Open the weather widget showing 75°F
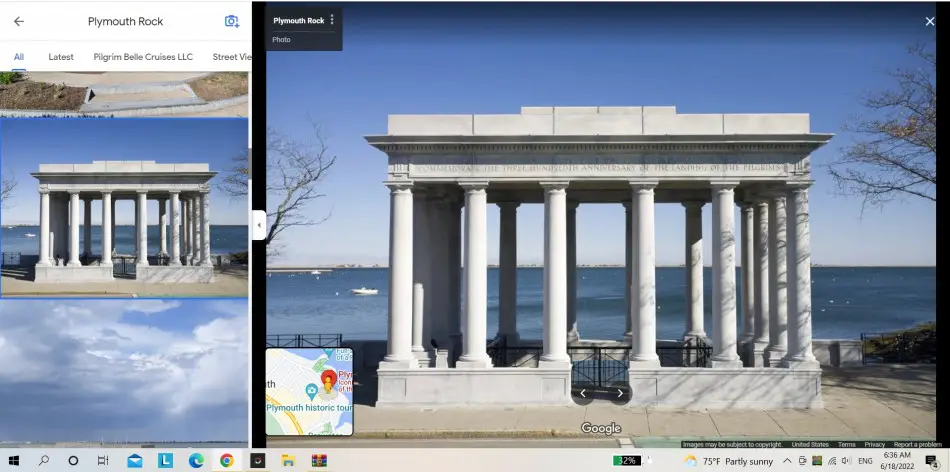The width and height of the screenshot is (950, 472). pyautogui.click(x=728, y=461)
